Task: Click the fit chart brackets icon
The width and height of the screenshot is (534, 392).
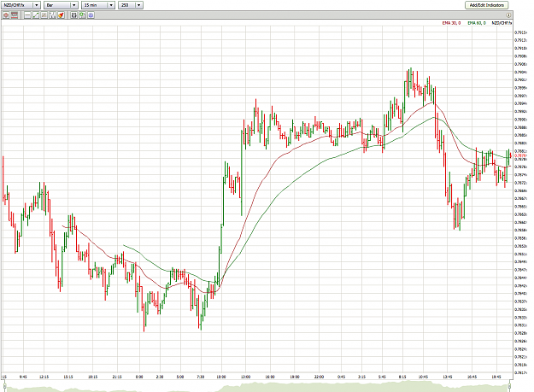Action: (73, 15)
